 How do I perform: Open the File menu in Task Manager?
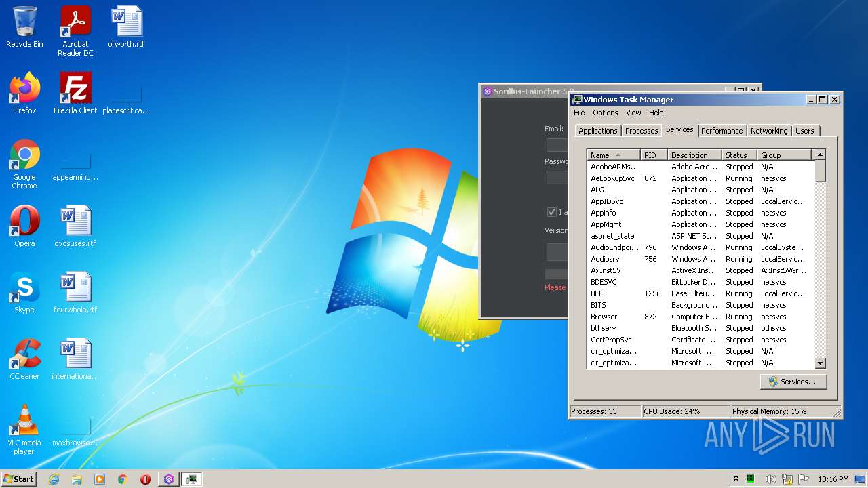(x=579, y=113)
